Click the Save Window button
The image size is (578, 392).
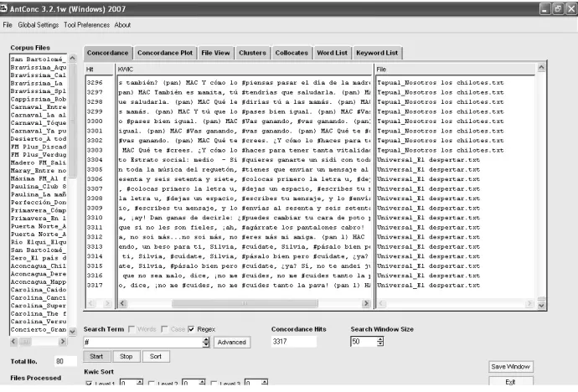point(510,367)
